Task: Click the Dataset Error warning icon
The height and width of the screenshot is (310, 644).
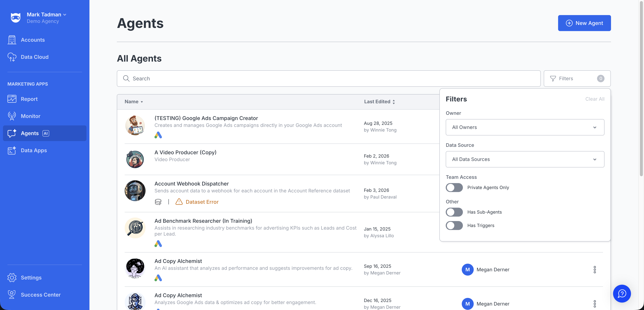Action: pos(179,202)
